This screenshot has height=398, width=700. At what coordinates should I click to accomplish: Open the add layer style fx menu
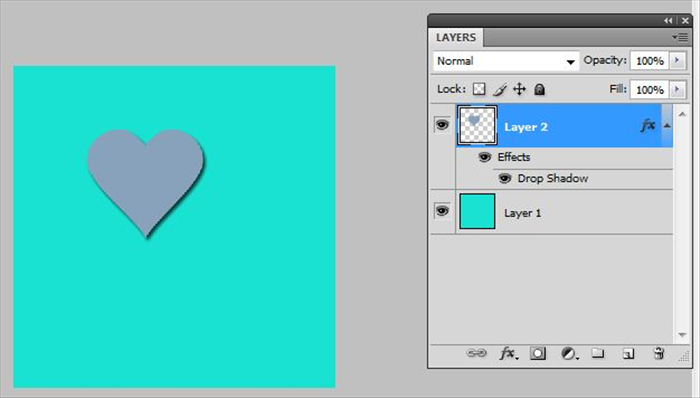(508, 353)
